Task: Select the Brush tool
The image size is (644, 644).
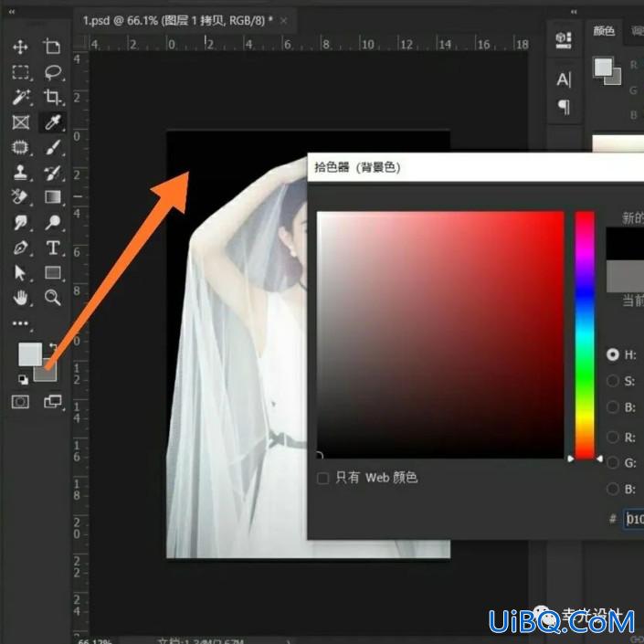Action: [53, 147]
